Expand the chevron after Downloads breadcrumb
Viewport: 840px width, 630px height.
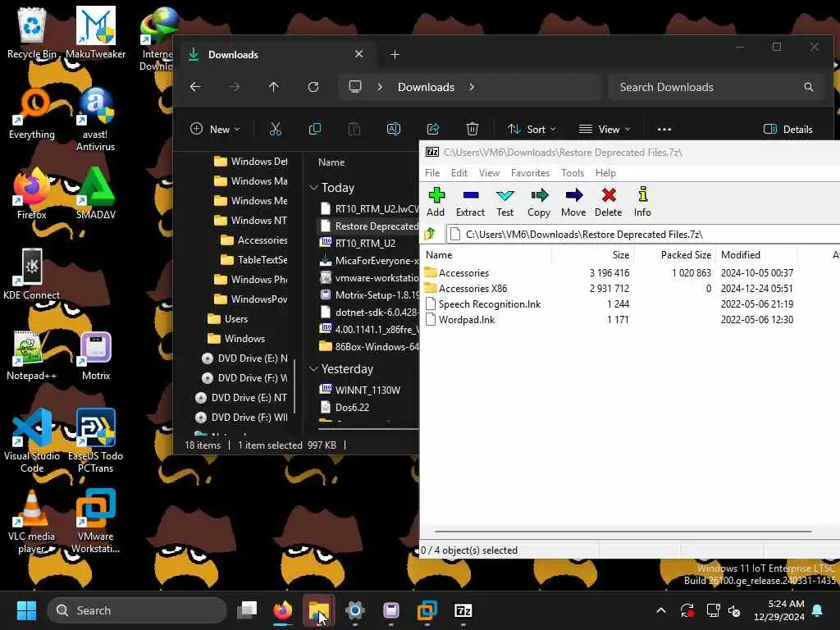point(472,87)
